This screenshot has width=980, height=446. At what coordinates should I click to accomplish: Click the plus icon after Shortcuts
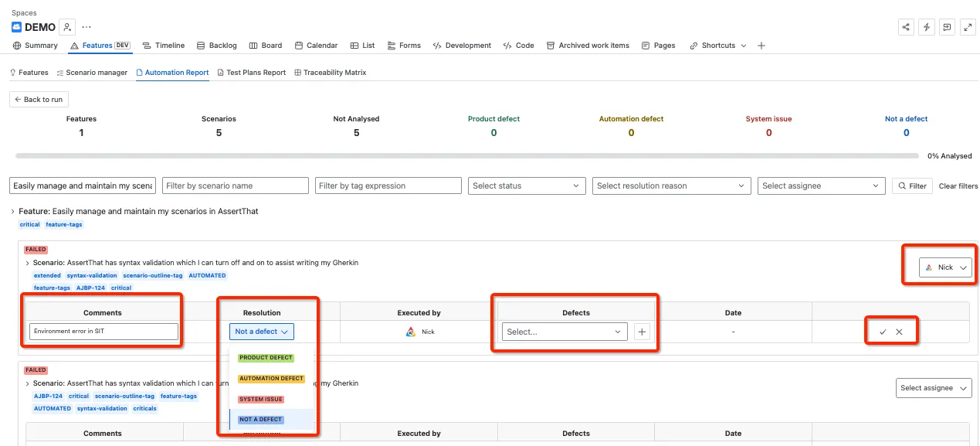pyautogui.click(x=761, y=46)
